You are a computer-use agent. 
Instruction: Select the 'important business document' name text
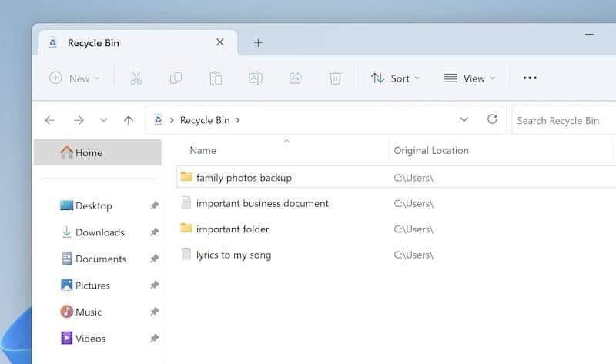pos(262,203)
